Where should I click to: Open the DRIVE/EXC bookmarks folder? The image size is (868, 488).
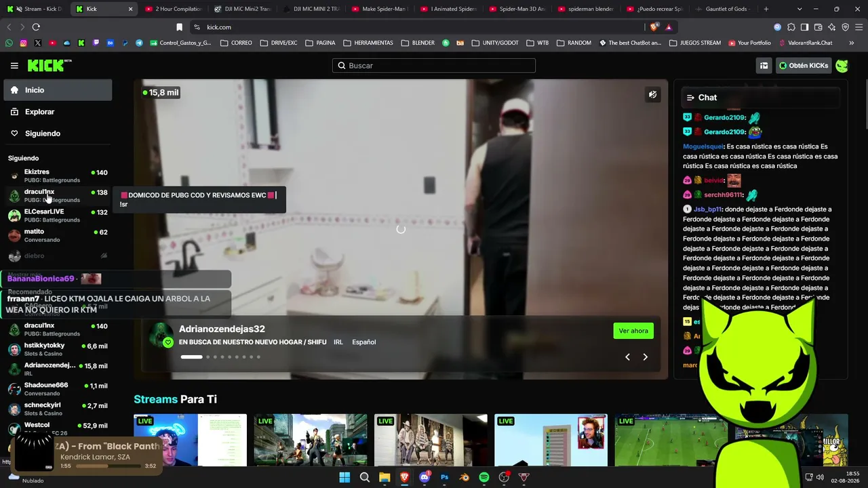click(x=278, y=43)
